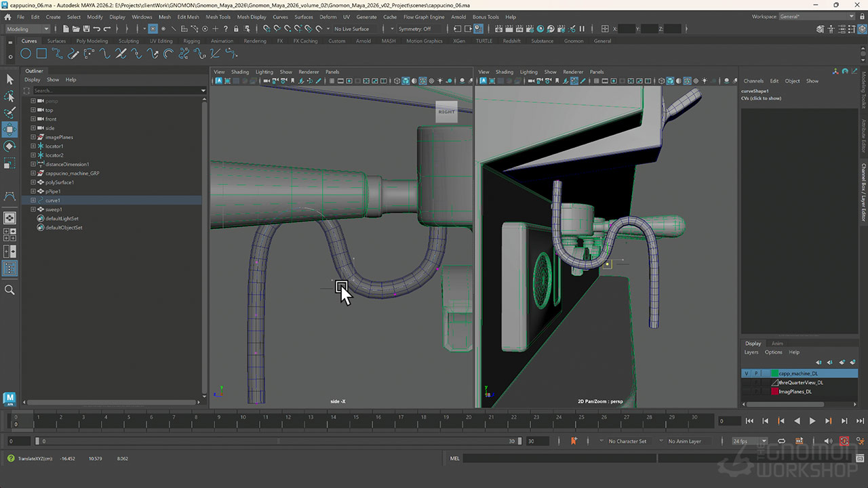Viewport: 868px width, 488px height.
Task: Open the 24 fps frame rate dropdown
Action: [749, 441]
